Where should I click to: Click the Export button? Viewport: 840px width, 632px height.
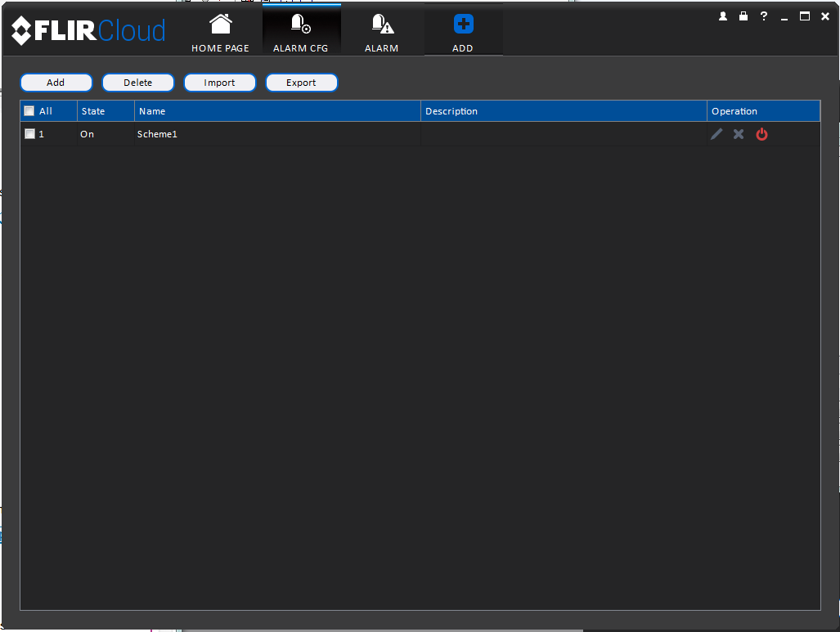pyautogui.click(x=302, y=83)
